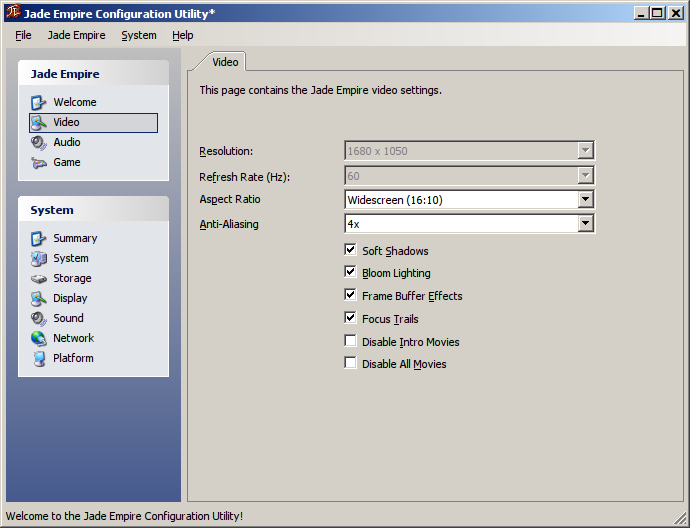The width and height of the screenshot is (690, 528).
Task: Select the Display monitor icon
Action: (x=39, y=299)
